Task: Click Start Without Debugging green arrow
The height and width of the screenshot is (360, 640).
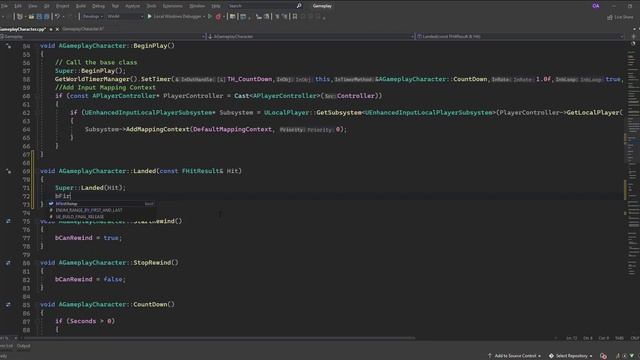Action: [210, 17]
